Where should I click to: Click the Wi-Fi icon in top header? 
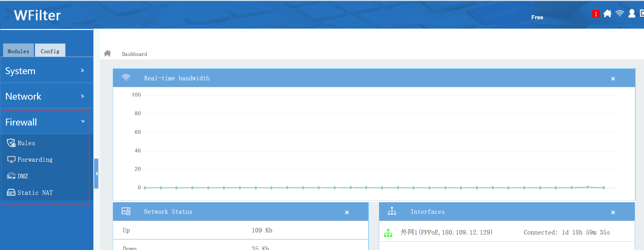click(620, 13)
